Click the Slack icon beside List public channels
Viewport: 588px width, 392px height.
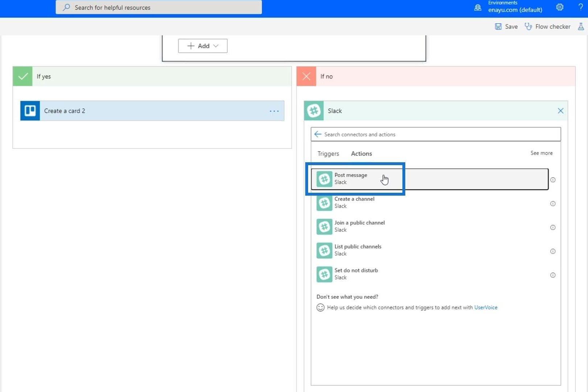tap(324, 250)
